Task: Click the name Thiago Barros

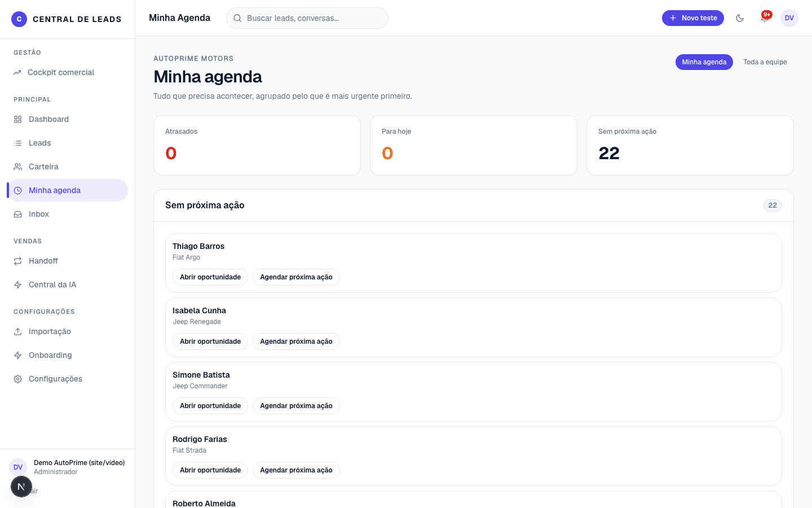Action: [x=198, y=246]
